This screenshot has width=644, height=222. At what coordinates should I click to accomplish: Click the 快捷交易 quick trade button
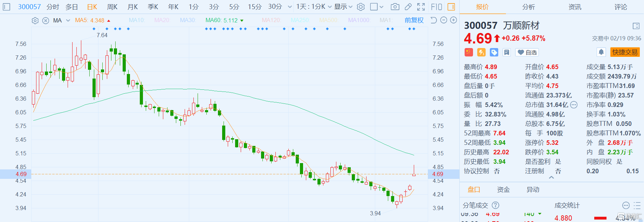pyautogui.click(x=625, y=52)
